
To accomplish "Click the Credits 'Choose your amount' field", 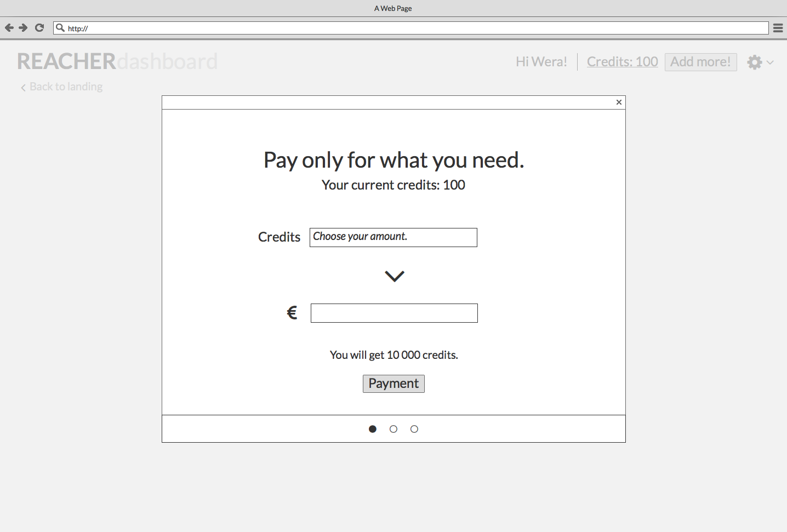I will pyautogui.click(x=394, y=237).
